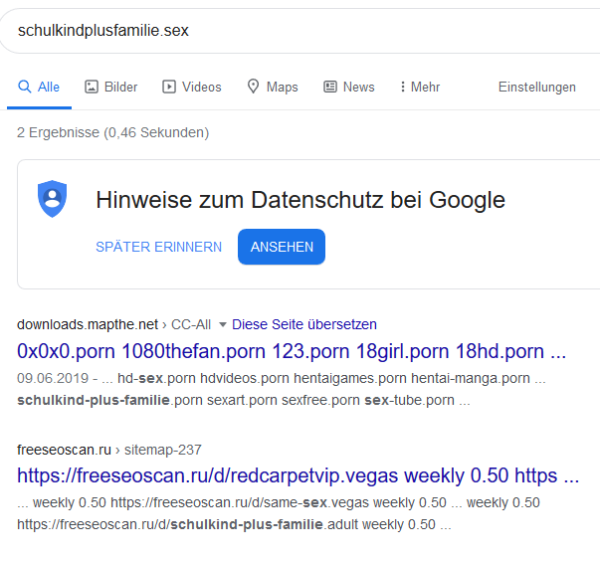Expand the dropdown arrow after CC-All

(x=222, y=325)
